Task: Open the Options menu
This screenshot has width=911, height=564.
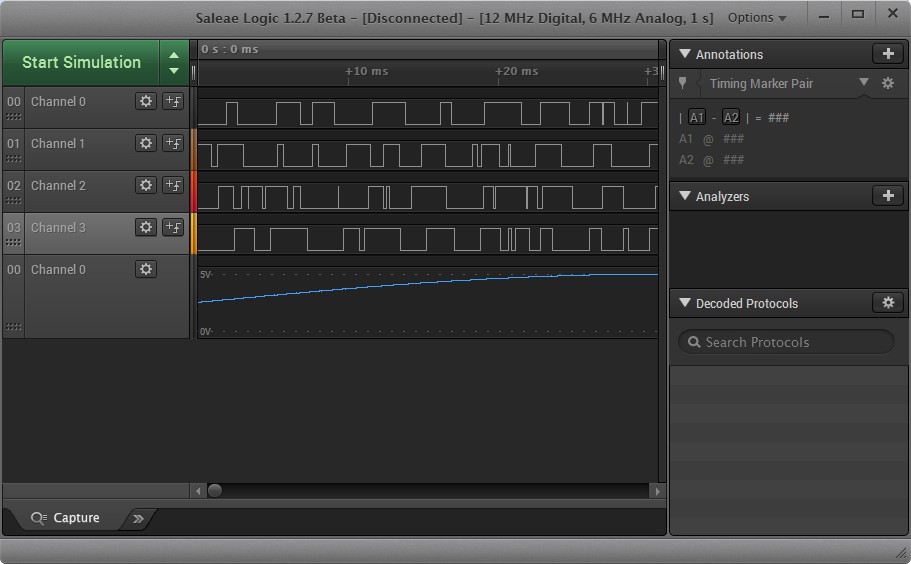Action: [756, 17]
